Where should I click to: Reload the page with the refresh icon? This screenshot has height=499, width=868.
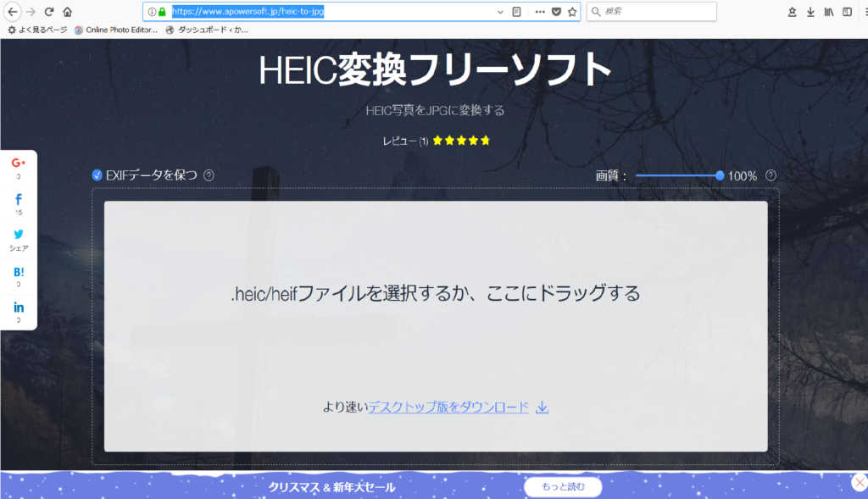point(49,12)
